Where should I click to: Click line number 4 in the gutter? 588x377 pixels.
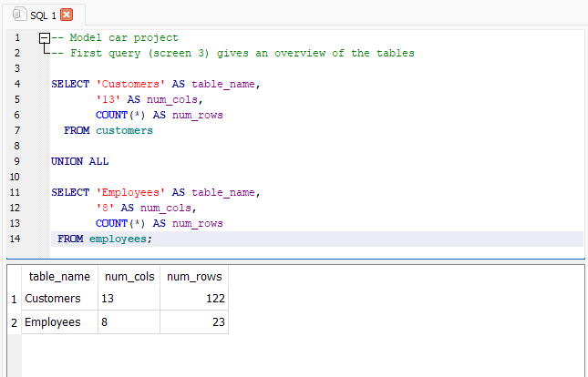pyautogui.click(x=16, y=84)
